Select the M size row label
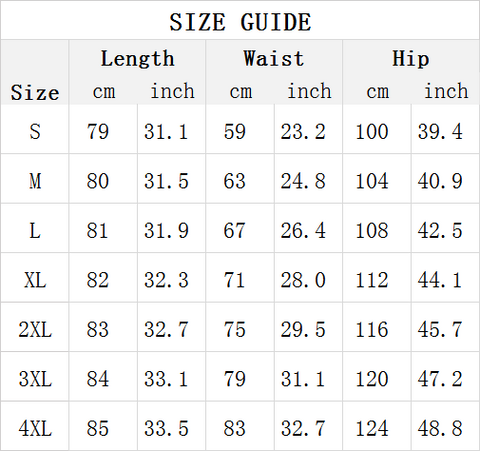The image size is (480, 451). [35, 181]
